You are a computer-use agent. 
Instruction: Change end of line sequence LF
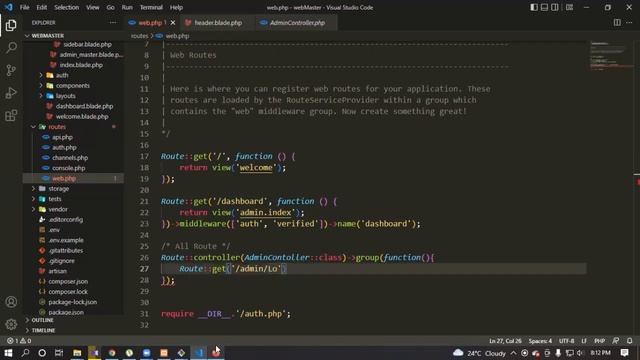tap(584, 341)
